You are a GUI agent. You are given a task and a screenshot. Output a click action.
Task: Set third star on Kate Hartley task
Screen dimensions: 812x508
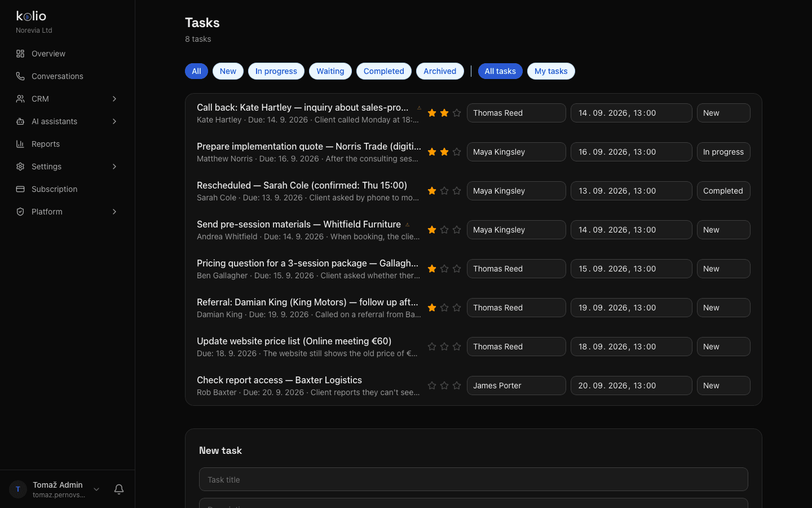457,113
